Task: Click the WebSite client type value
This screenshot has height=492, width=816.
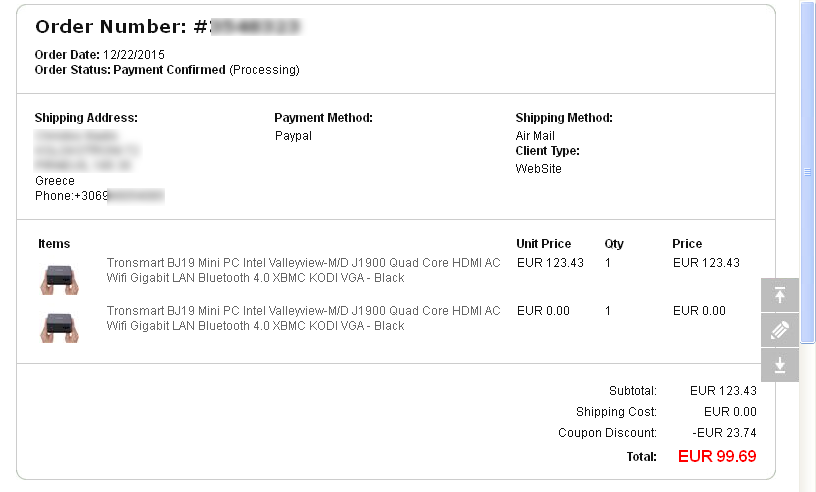Action: 539,169
